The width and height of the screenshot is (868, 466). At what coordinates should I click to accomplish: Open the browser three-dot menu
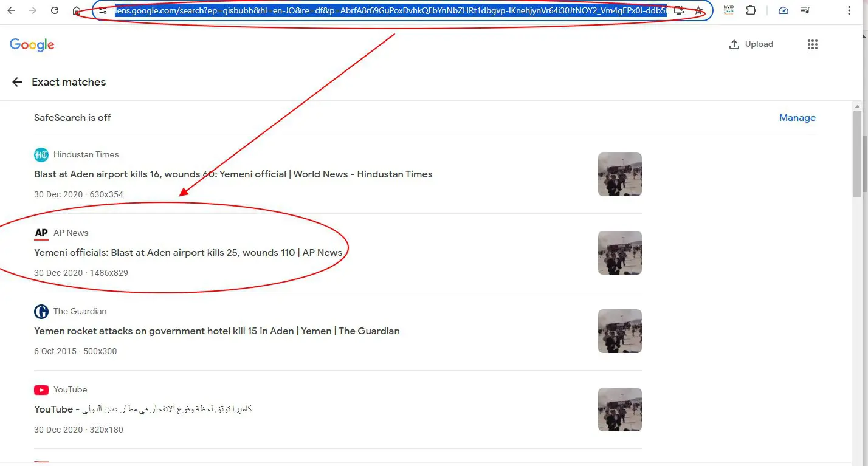(x=850, y=10)
